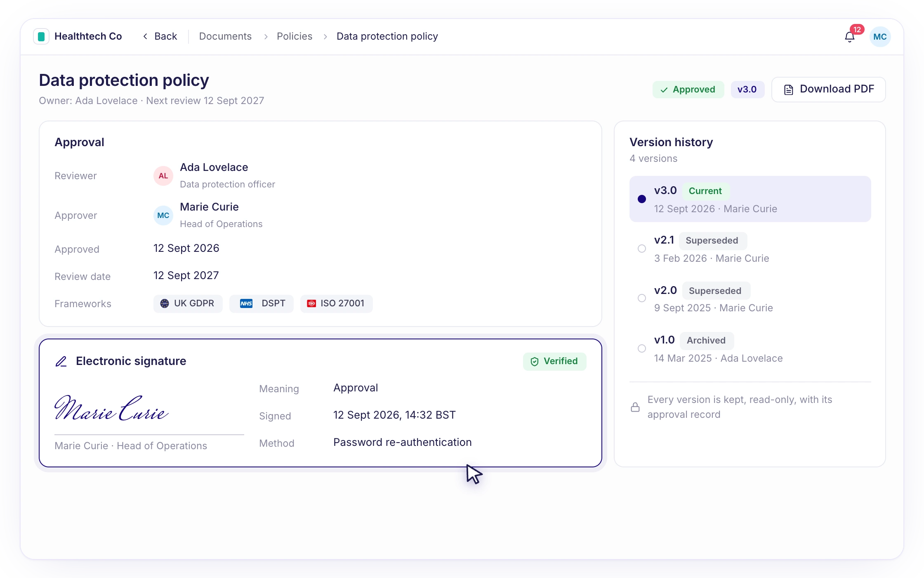The height and width of the screenshot is (578, 924).
Task: Click the Back chevron arrow
Action: coord(145,36)
